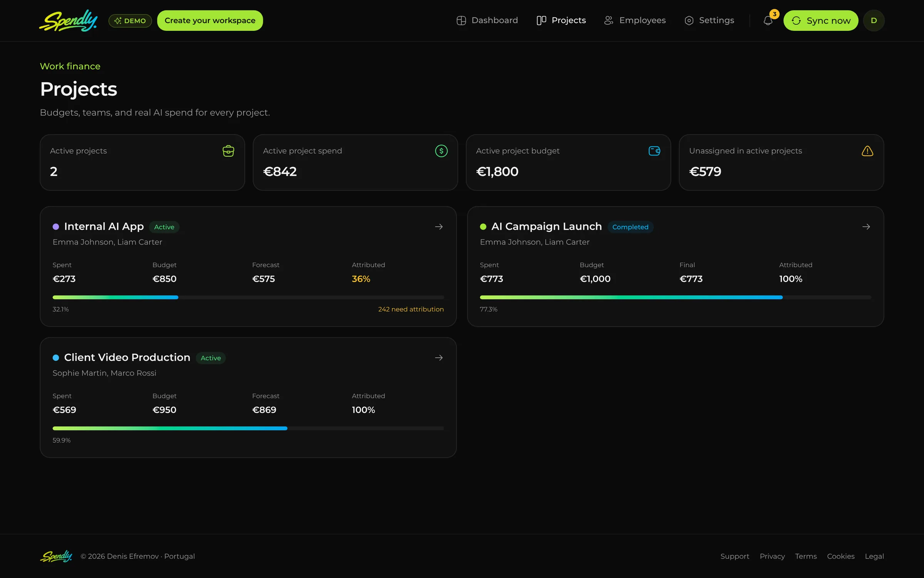924x578 pixels.
Task: Click the 36% attributed value
Action: coord(361,279)
